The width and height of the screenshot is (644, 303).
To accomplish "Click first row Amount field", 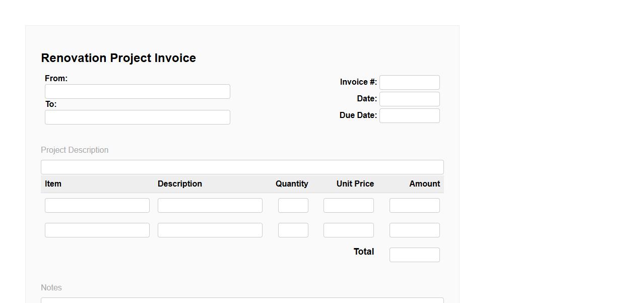I will coord(414,206).
